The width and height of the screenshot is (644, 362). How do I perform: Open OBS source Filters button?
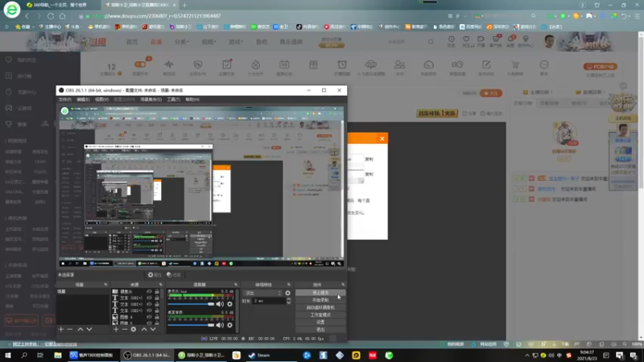tap(174, 274)
